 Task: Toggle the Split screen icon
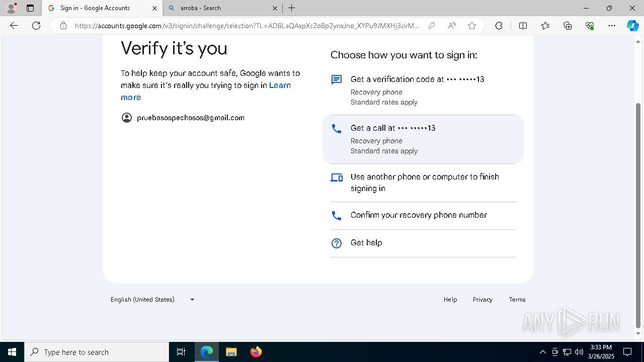[x=523, y=26]
